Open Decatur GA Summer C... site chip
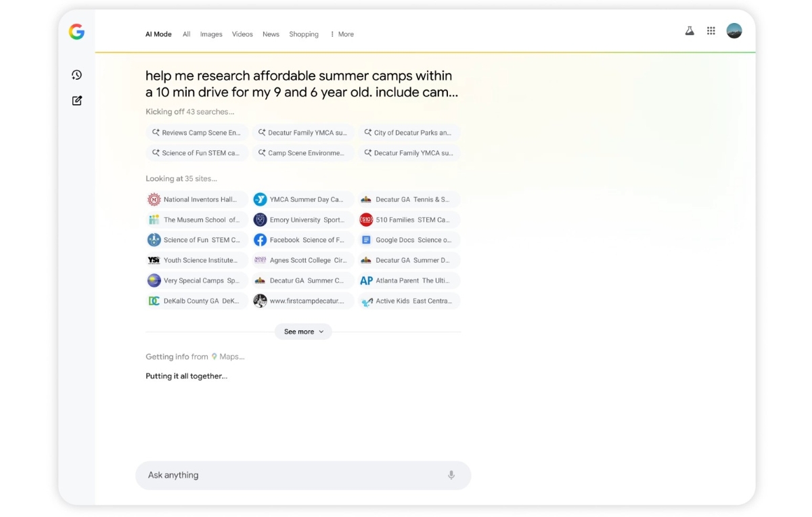812x517 pixels. coord(302,281)
